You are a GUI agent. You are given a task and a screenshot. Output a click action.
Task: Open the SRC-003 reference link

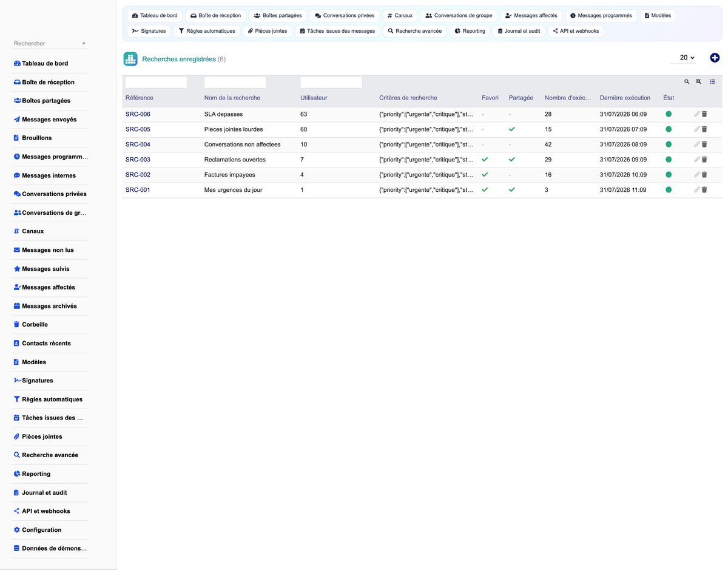138,160
